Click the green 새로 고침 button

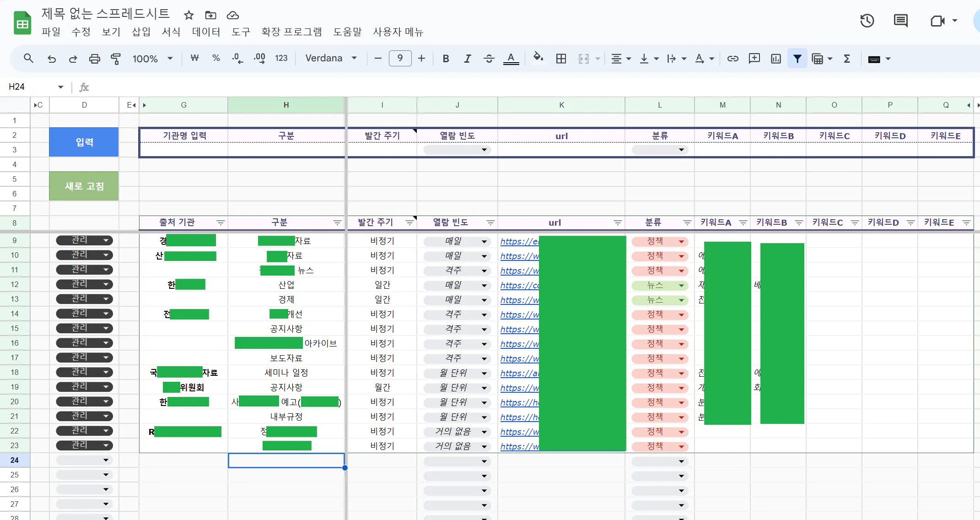click(x=84, y=186)
